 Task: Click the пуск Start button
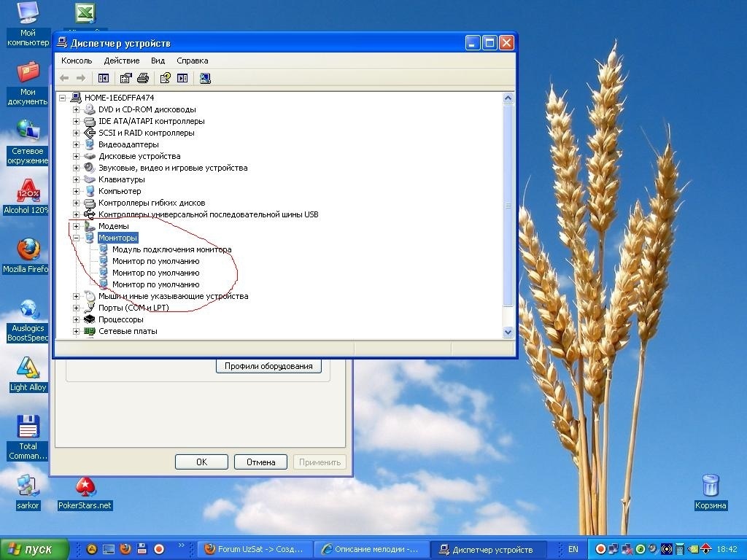pyautogui.click(x=34, y=549)
